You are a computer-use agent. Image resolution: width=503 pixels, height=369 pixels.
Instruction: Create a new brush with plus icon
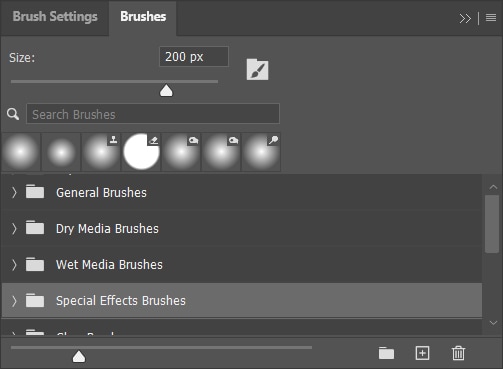(422, 353)
